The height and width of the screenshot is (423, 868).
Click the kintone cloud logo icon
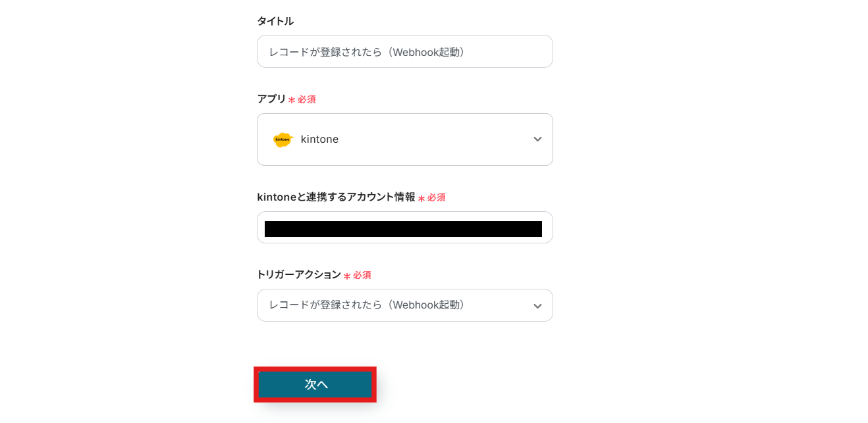point(283,139)
